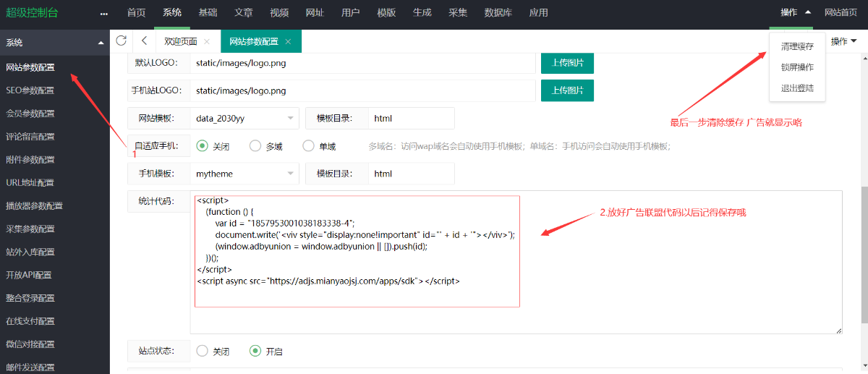868x374 pixels.
Task: Switch to the 网站参数配置 tab
Action: 254,41
